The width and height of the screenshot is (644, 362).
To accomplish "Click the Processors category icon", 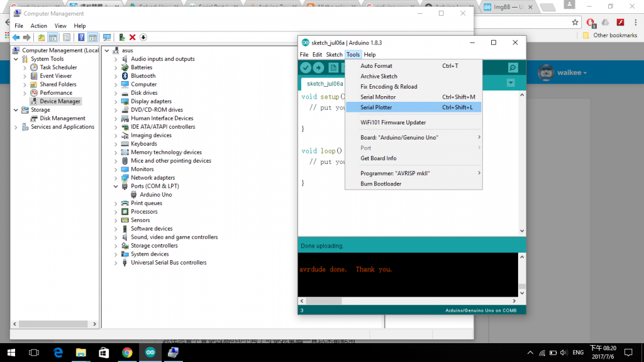I will [125, 212].
